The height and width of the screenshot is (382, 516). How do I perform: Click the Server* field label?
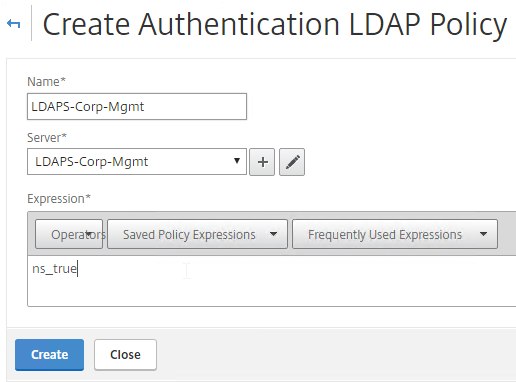[47, 138]
